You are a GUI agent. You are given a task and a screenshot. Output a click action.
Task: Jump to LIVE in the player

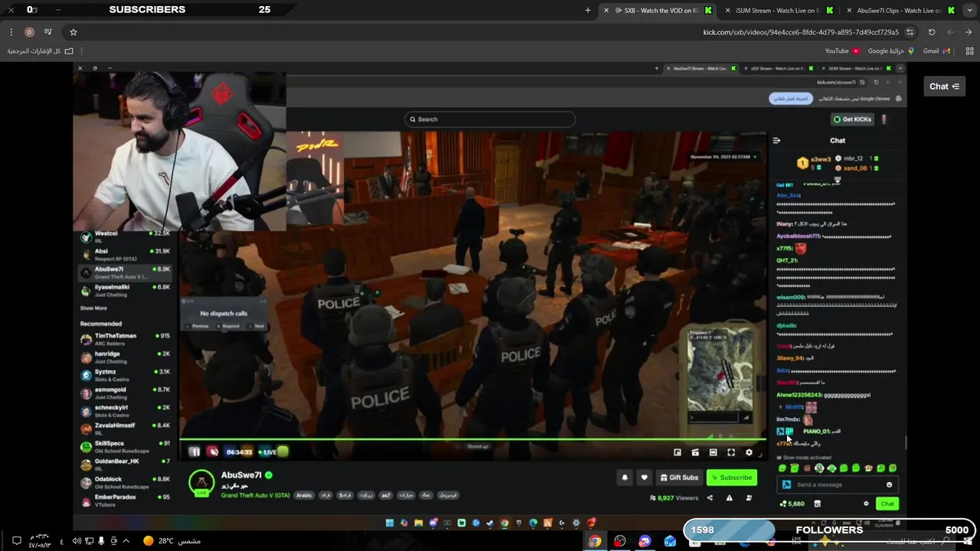tap(268, 452)
